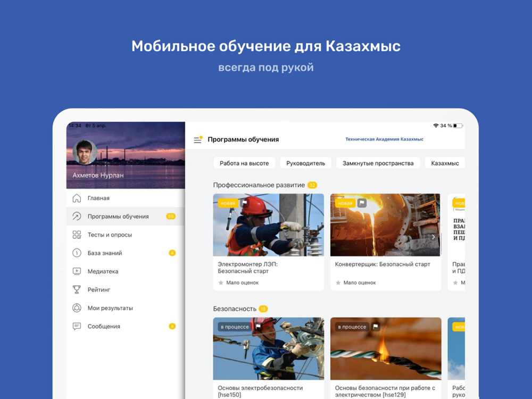
Task: Click the battery icon in status bar
Action: [x=458, y=126]
